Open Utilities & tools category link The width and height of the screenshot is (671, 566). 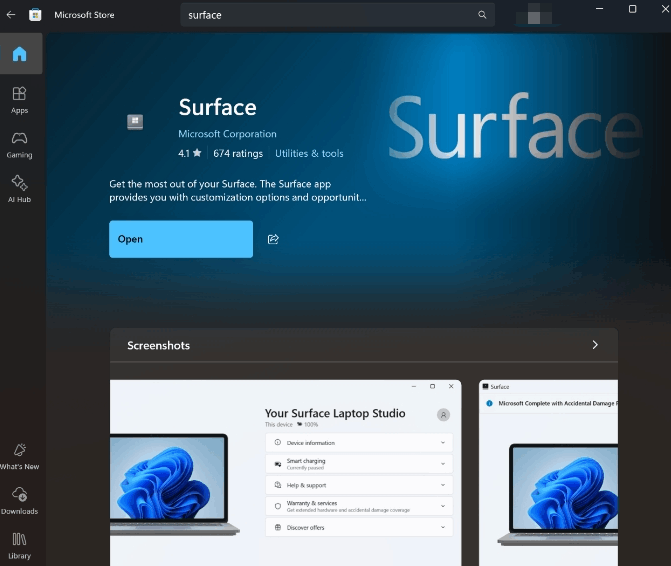(x=309, y=153)
